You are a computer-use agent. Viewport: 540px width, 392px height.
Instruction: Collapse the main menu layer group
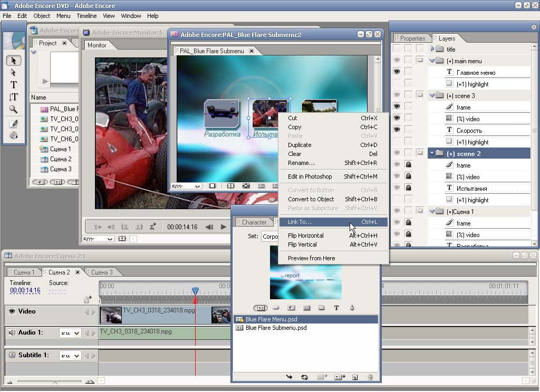point(432,61)
